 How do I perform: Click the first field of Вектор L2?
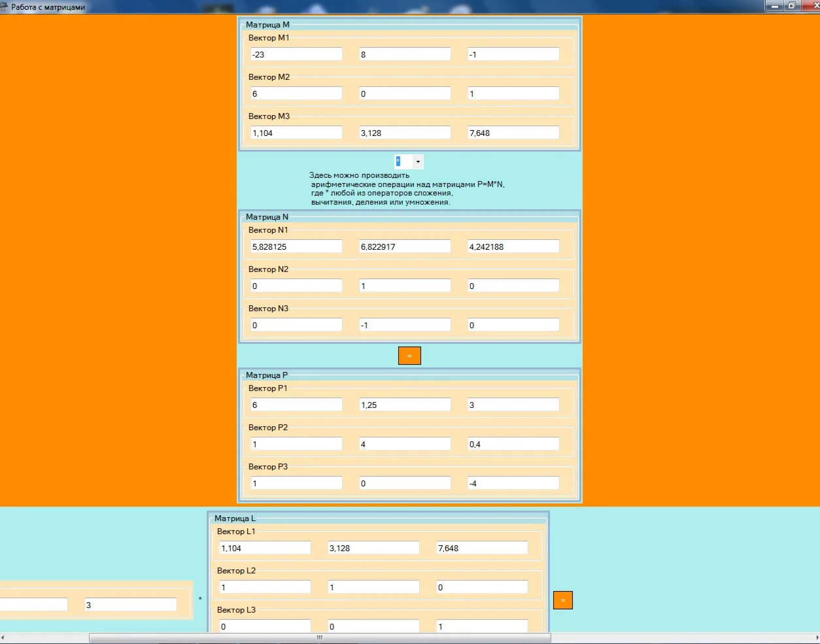265,587
